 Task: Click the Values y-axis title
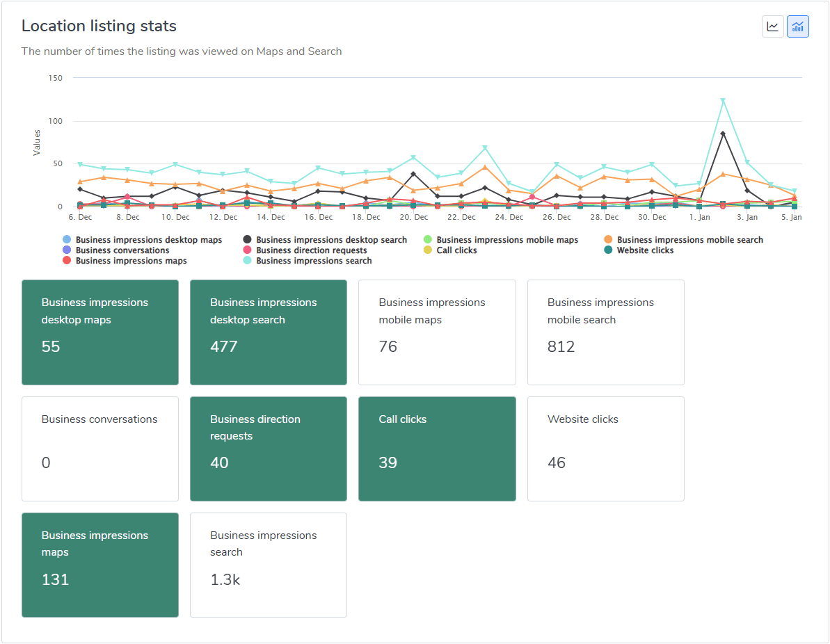coord(36,143)
